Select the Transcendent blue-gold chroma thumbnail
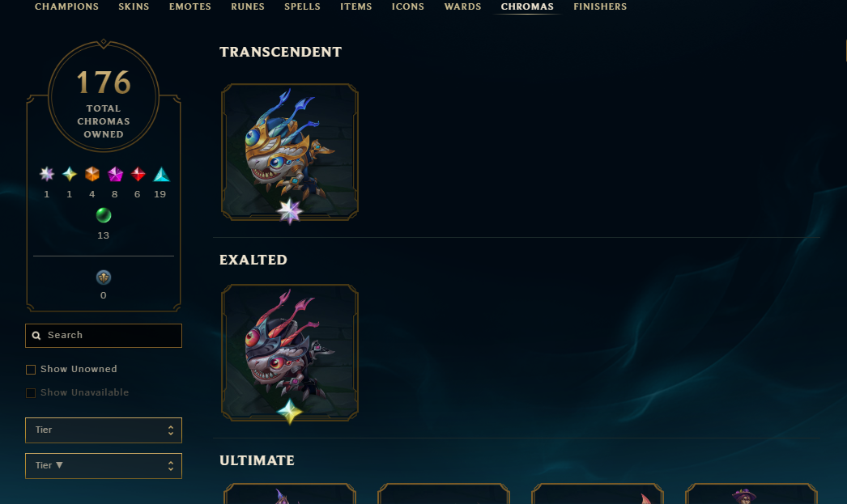The image size is (847, 504). coord(290,152)
